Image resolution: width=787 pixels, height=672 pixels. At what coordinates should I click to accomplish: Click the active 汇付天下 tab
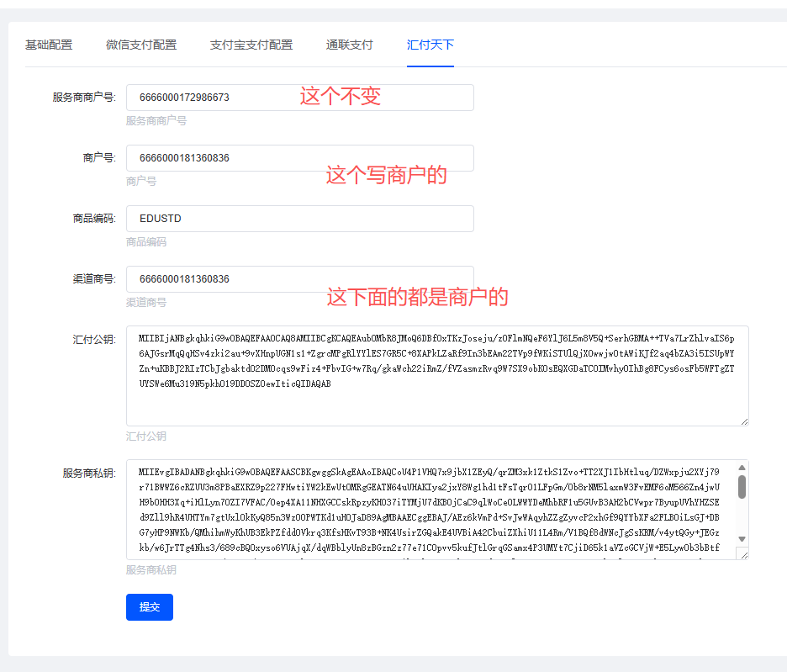[430, 45]
